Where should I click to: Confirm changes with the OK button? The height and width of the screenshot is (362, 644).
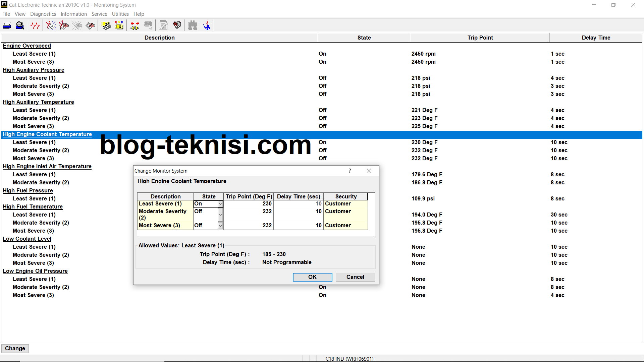[312, 277]
